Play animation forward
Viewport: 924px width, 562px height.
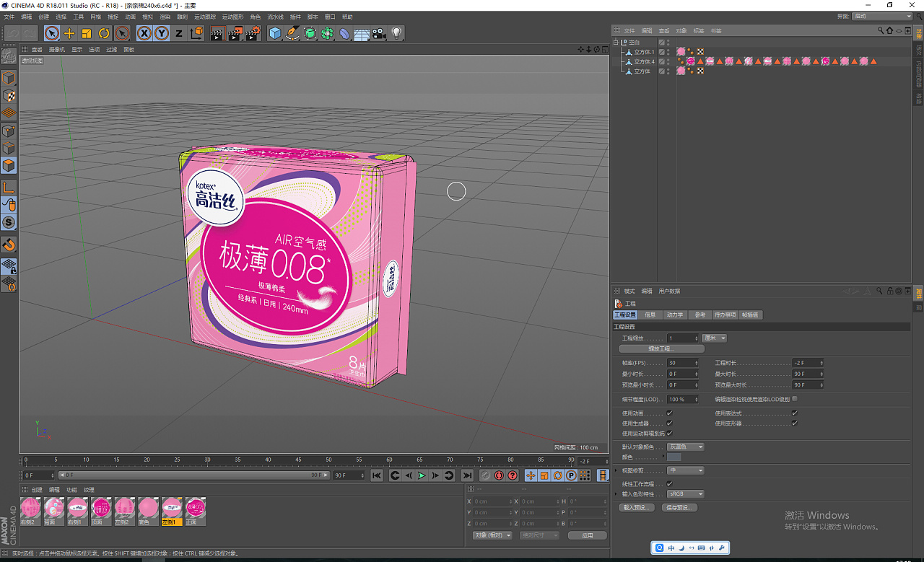click(422, 475)
